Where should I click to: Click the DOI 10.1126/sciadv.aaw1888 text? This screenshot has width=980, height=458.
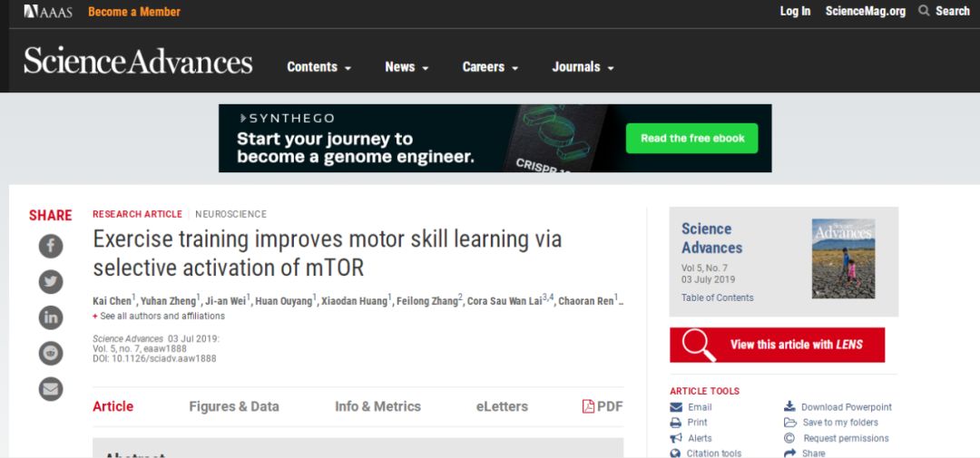[x=154, y=358]
